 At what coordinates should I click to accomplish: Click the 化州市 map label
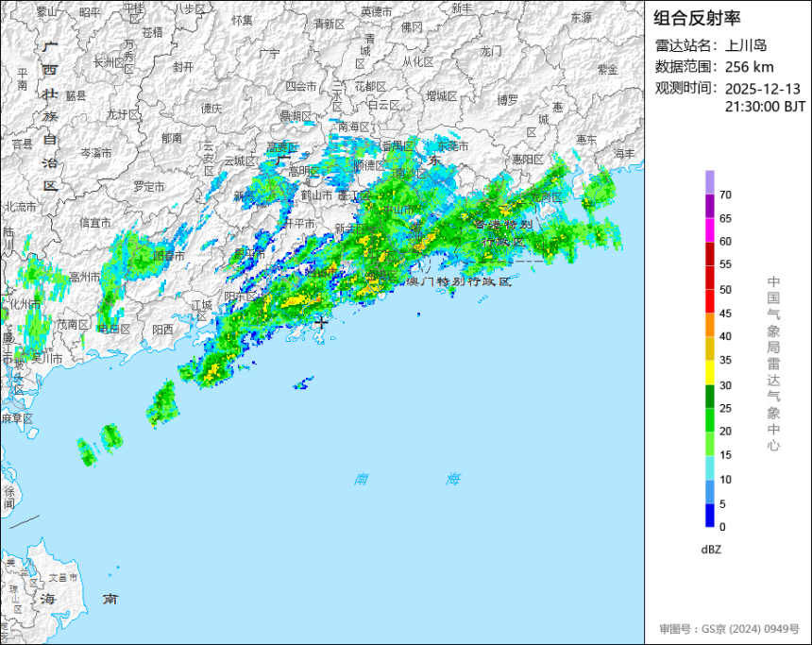tap(25, 303)
